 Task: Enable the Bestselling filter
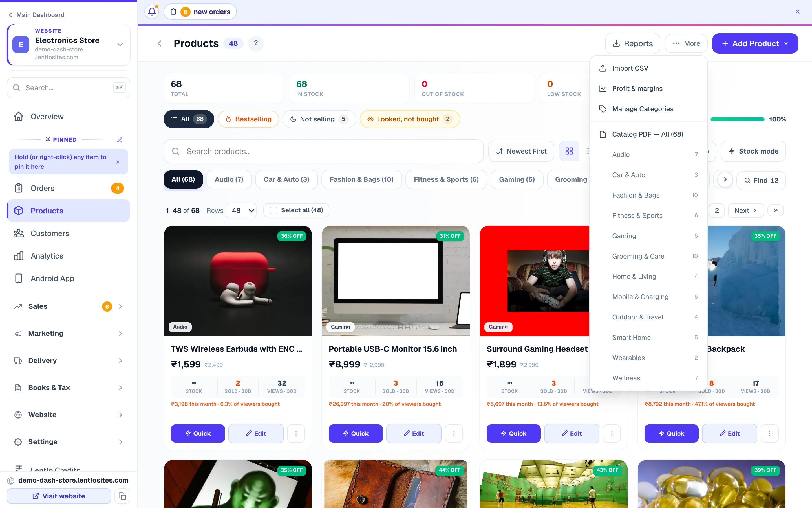[x=248, y=119]
